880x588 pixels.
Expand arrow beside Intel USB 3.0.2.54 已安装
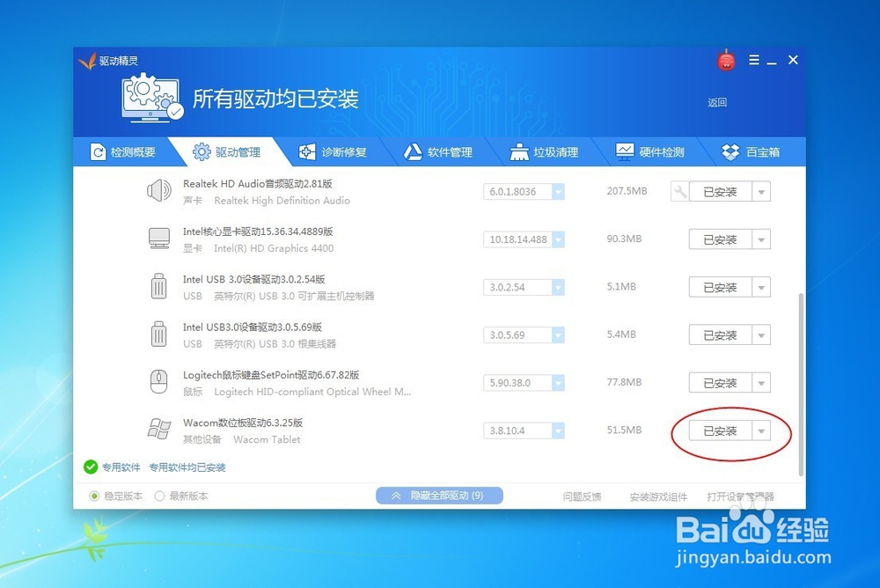pyautogui.click(x=761, y=288)
